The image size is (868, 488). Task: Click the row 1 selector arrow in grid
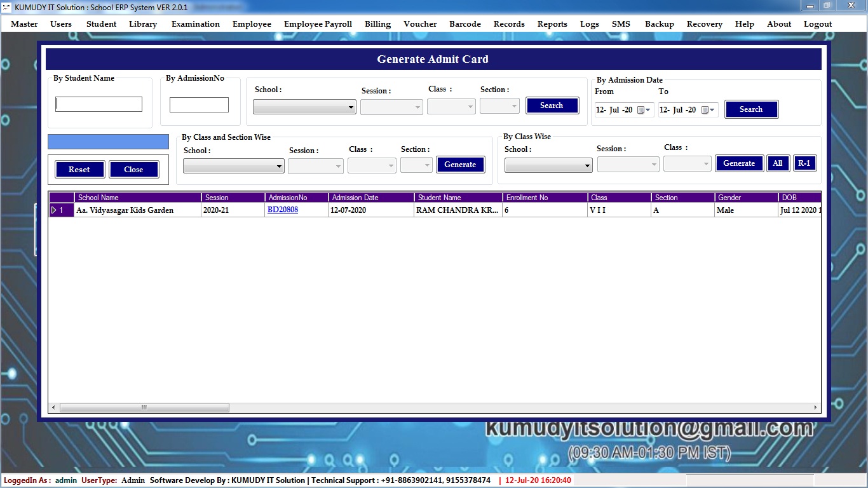pos(55,210)
